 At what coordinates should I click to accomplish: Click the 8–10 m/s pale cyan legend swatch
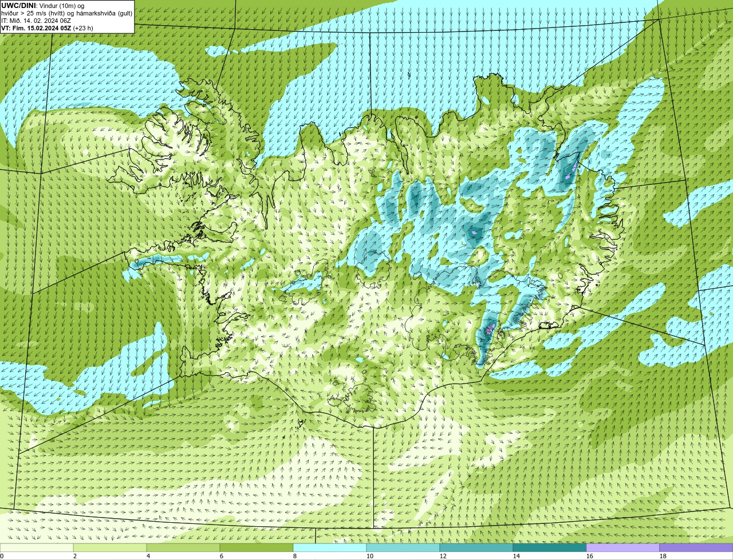pyautogui.click(x=330, y=547)
